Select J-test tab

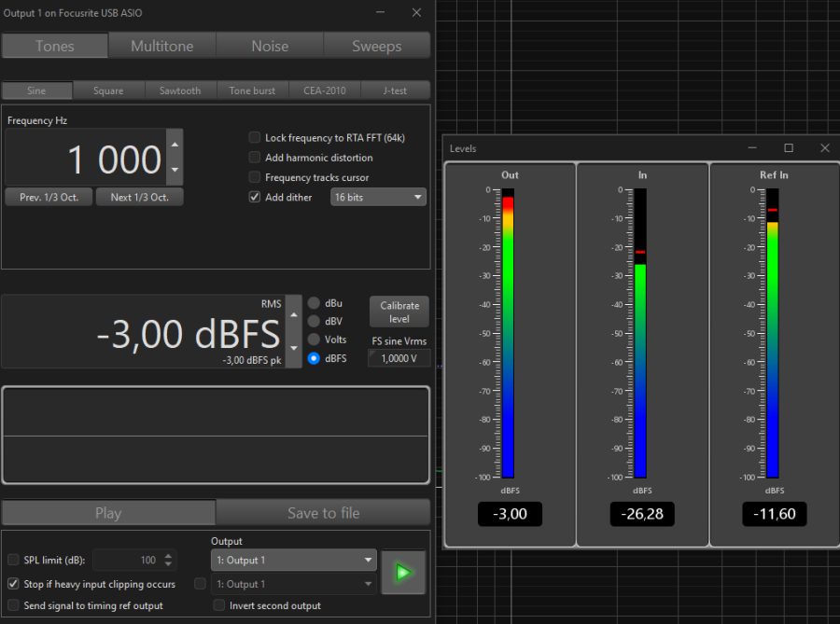[395, 90]
